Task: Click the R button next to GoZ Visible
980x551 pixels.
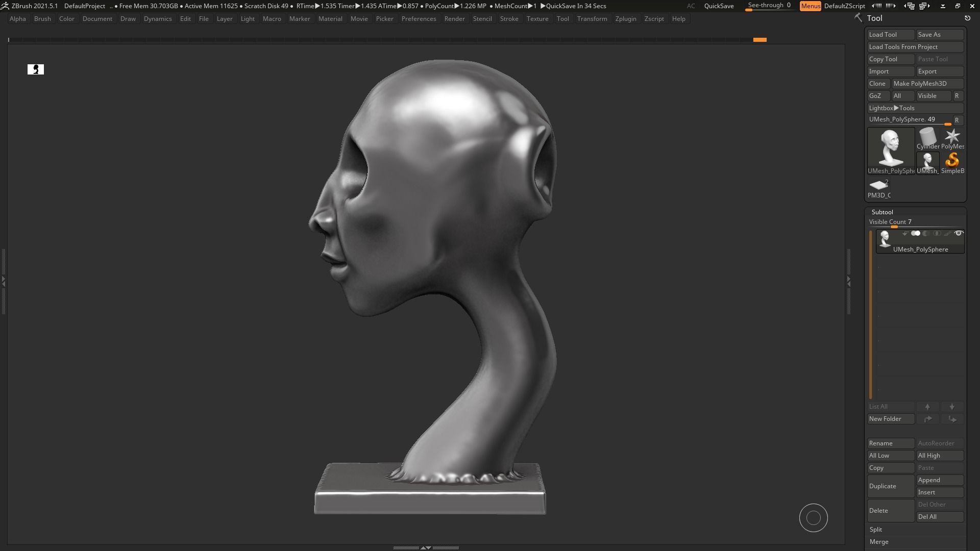Action: pyautogui.click(x=958, y=96)
